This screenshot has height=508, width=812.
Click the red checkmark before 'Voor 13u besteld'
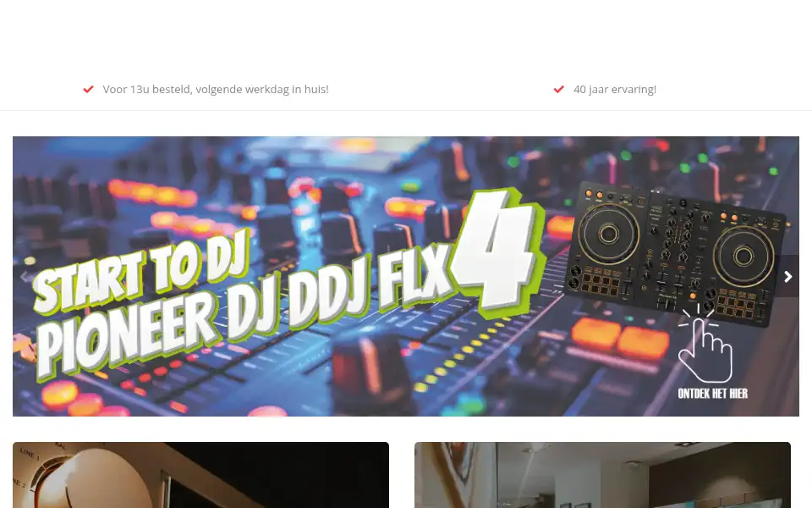point(89,89)
